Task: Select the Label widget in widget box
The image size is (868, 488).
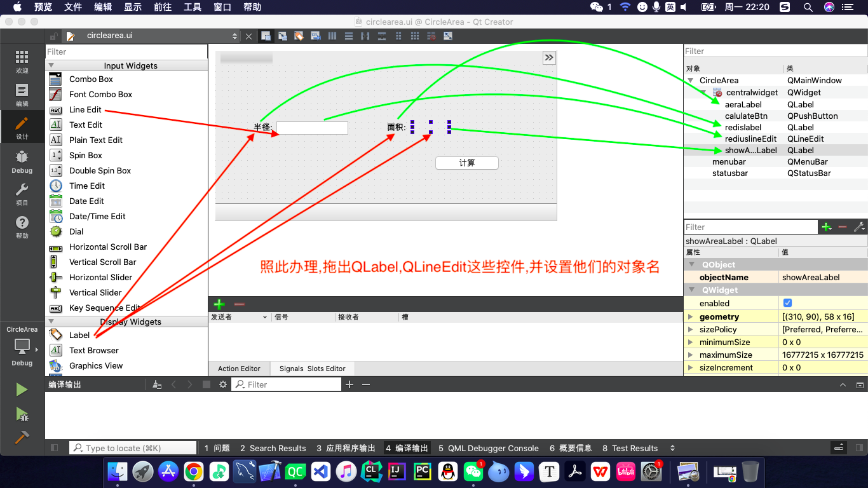Action: click(x=79, y=335)
